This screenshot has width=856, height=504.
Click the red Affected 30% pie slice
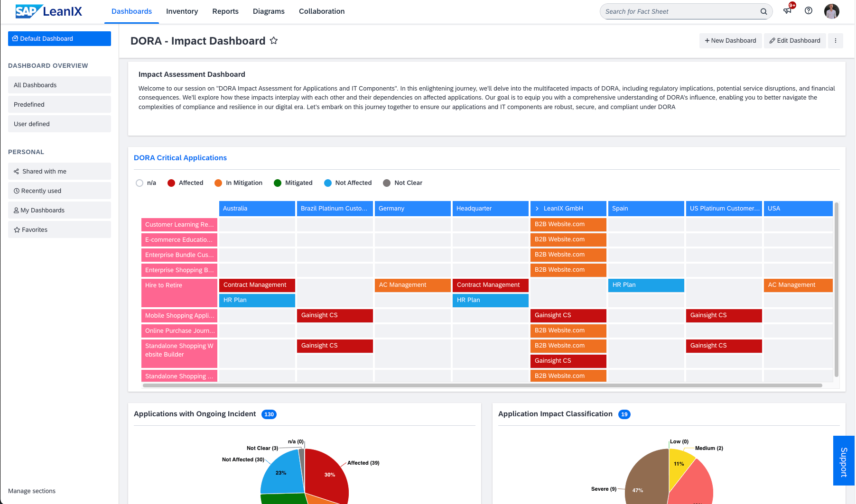coord(327,474)
